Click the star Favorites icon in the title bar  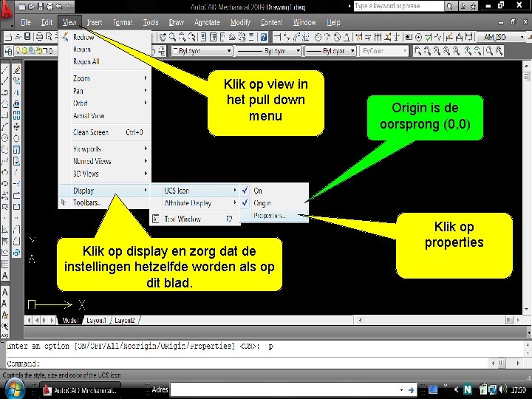[473, 6]
